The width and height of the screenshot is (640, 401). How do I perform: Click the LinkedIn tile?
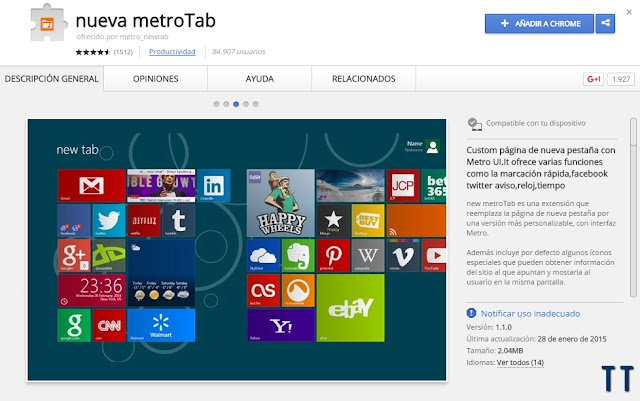tap(213, 185)
